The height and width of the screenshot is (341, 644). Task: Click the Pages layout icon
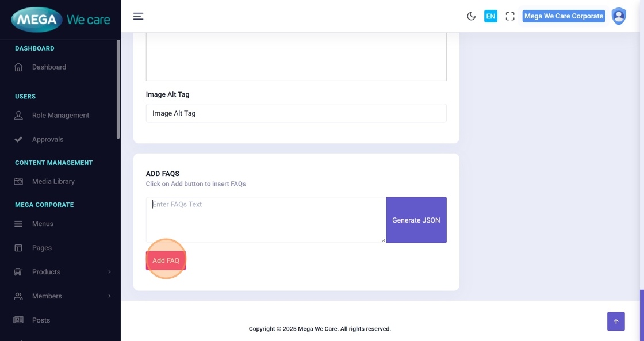pyautogui.click(x=18, y=248)
